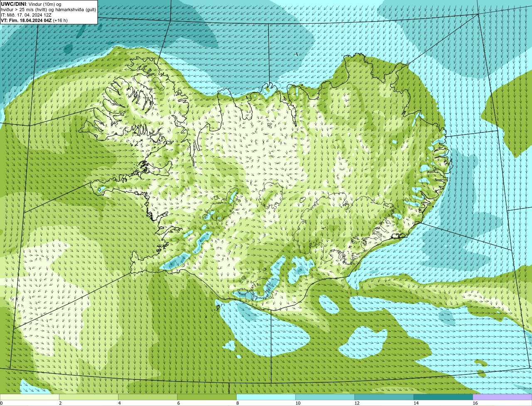
Task: Click the palest 0–2 m/s legend segment
Action: [x=30, y=397]
